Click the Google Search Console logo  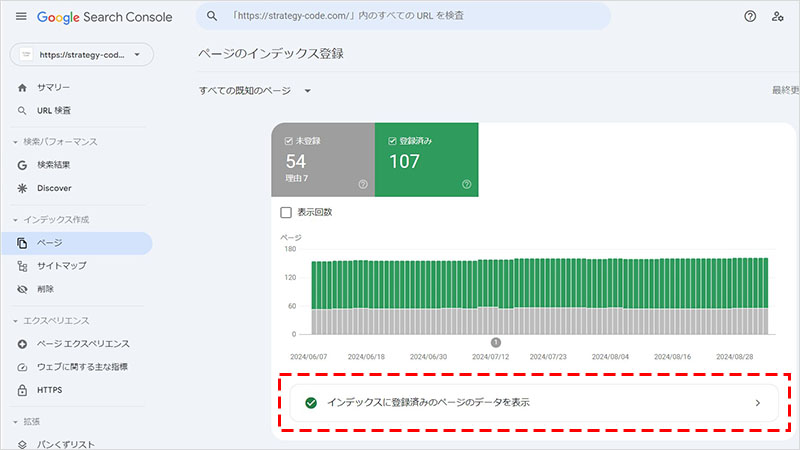[x=105, y=17]
